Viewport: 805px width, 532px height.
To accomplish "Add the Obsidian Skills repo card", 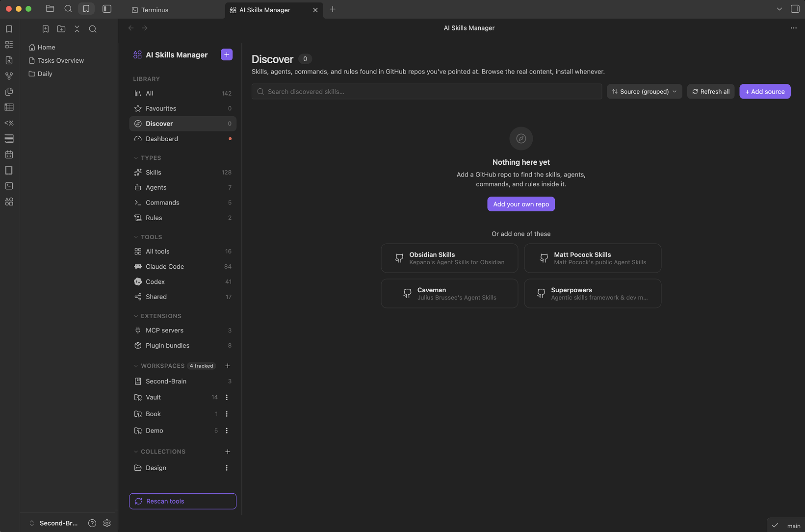I will tap(449, 258).
